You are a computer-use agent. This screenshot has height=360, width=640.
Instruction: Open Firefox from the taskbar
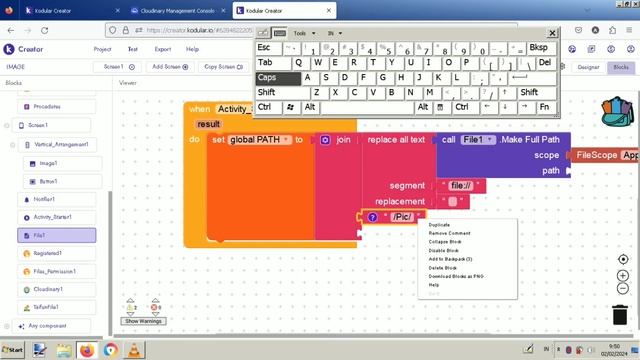coord(87,350)
